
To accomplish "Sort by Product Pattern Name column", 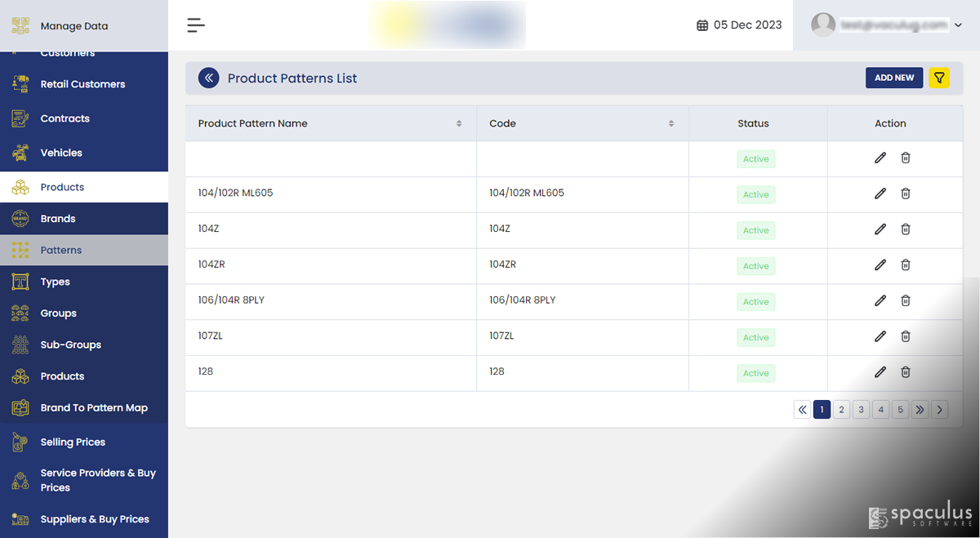I will point(459,124).
